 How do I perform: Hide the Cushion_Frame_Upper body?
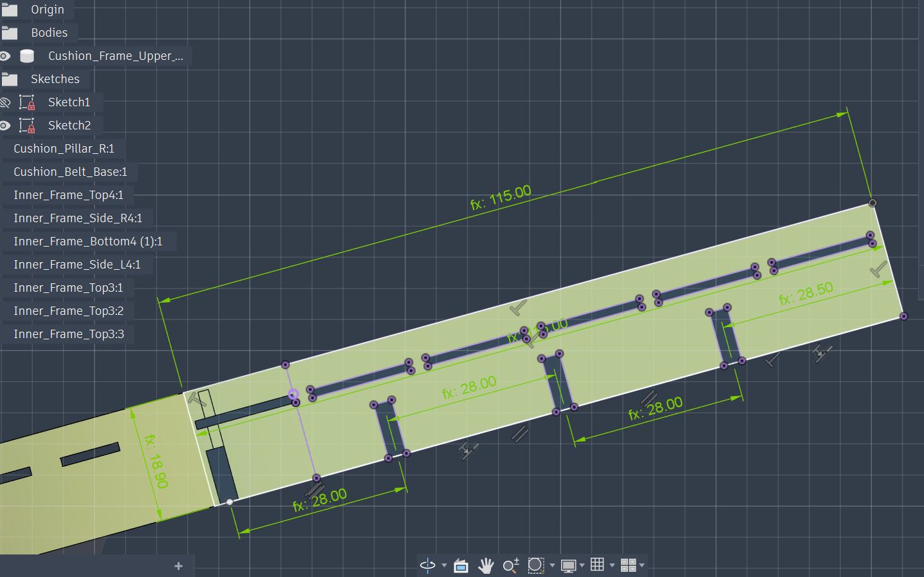pyautogui.click(x=5, y=56)
